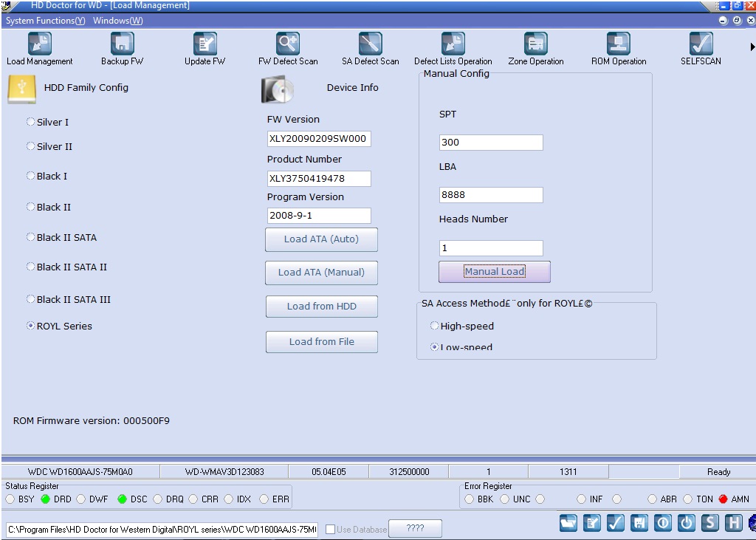Click serial WD-WMAV3D123083 in status bar
The width and height of the screenshot is (756, 540).
tap(224, 472)
